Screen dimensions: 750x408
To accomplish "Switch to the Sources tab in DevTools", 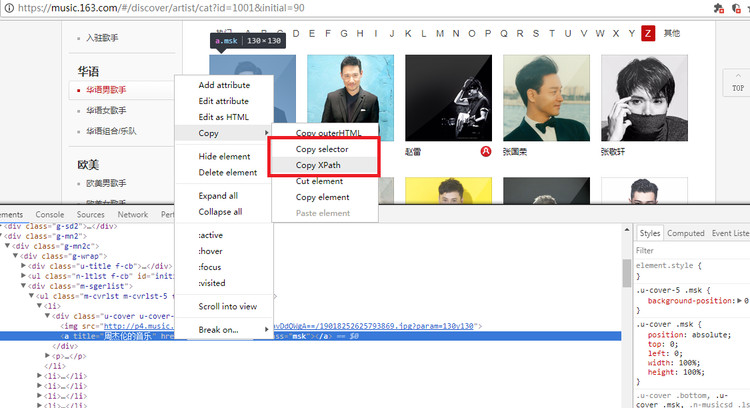I will click(90, 215).
